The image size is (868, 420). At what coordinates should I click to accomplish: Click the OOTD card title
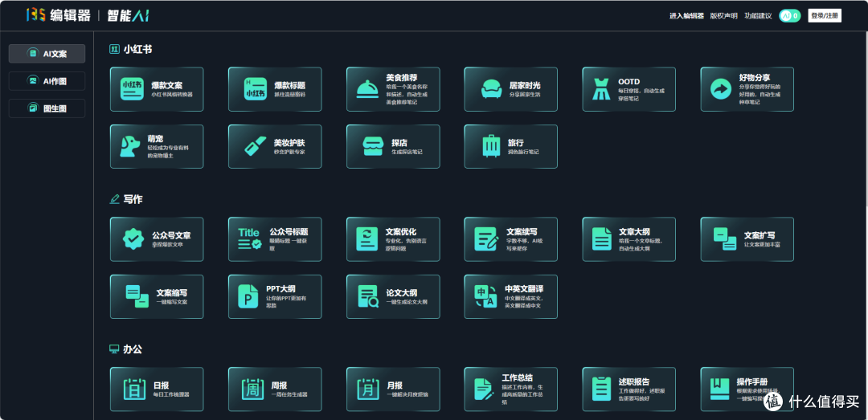point(628,81)
